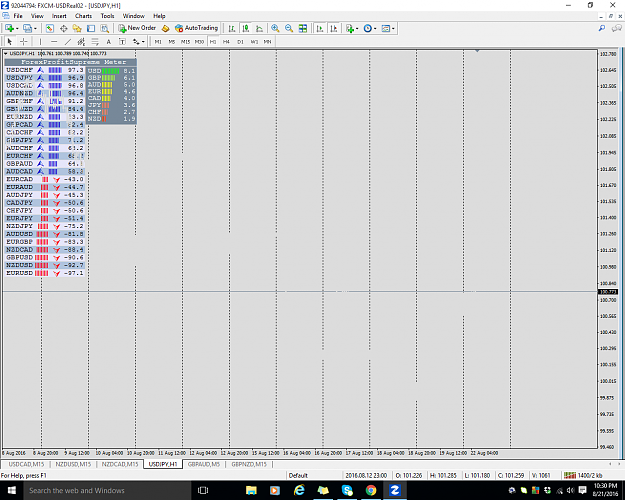Click the current price label 100.773
This screenshot has height=500, width=625.
coord(608,292)
